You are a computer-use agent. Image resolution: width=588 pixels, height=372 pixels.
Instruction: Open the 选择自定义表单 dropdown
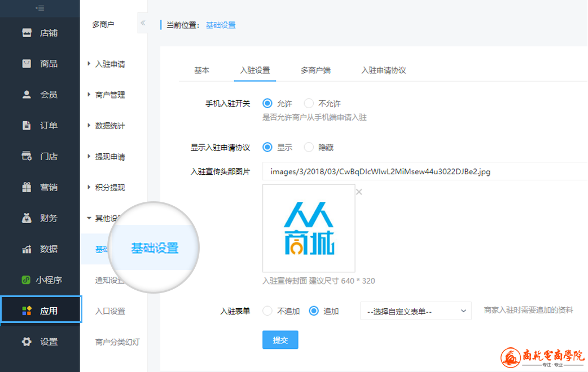coord(415,311)
